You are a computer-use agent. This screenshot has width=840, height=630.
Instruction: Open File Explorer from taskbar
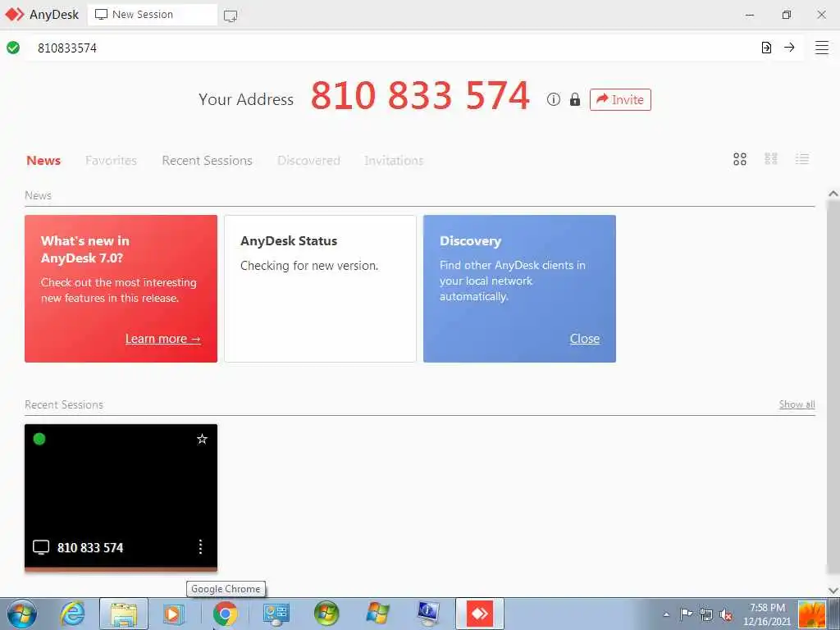[x=124, y=614]
